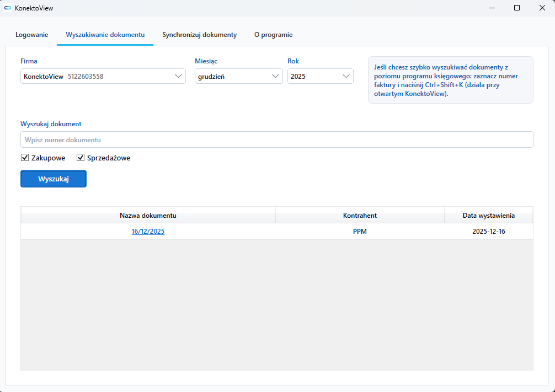The width and height of the screenshot is (555, 392).
Task: Close the KonektoView window
Action: [542, 8]
